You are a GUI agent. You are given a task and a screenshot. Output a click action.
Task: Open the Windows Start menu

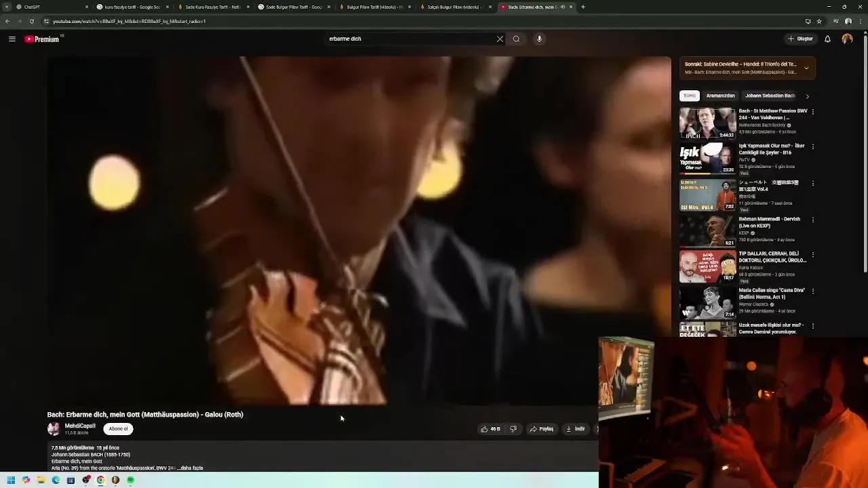(11, 480)
